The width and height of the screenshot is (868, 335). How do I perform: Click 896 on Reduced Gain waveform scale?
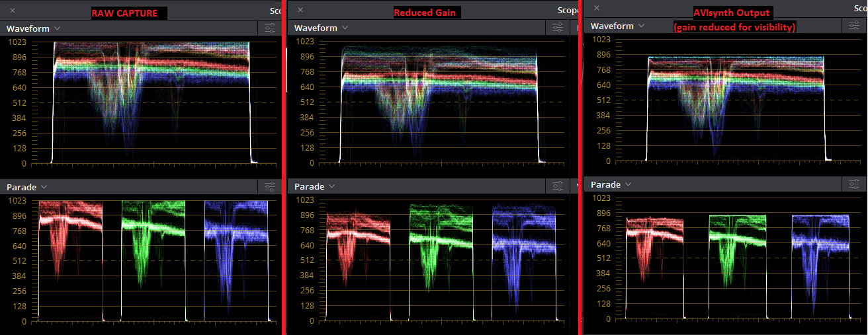pyautogui.click(x=308, y=57)
